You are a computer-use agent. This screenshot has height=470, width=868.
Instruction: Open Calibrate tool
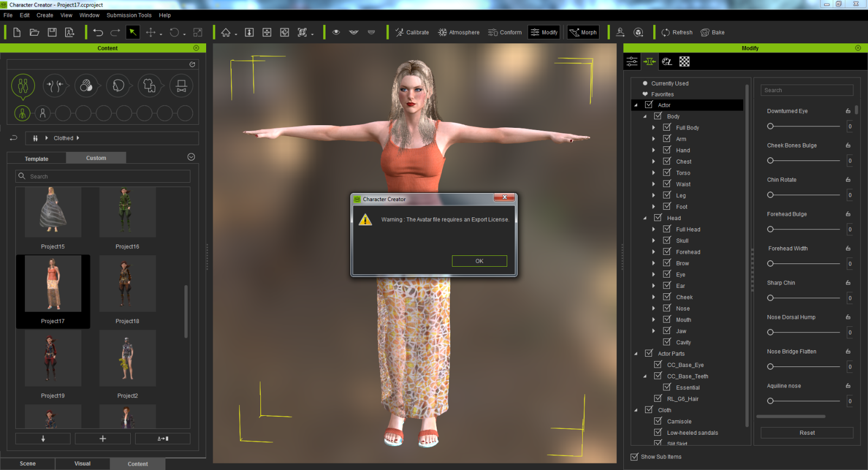(x=412, y=33)
